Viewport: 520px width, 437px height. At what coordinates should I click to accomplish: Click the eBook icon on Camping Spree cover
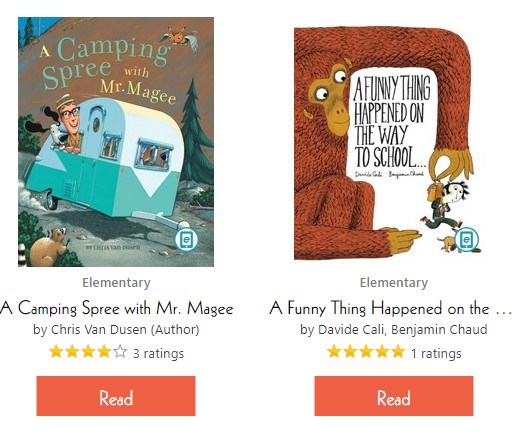point(186,239)
